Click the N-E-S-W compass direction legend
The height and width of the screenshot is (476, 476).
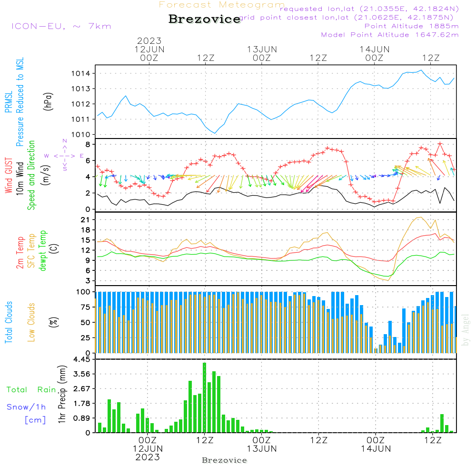[x=64, y=156]
